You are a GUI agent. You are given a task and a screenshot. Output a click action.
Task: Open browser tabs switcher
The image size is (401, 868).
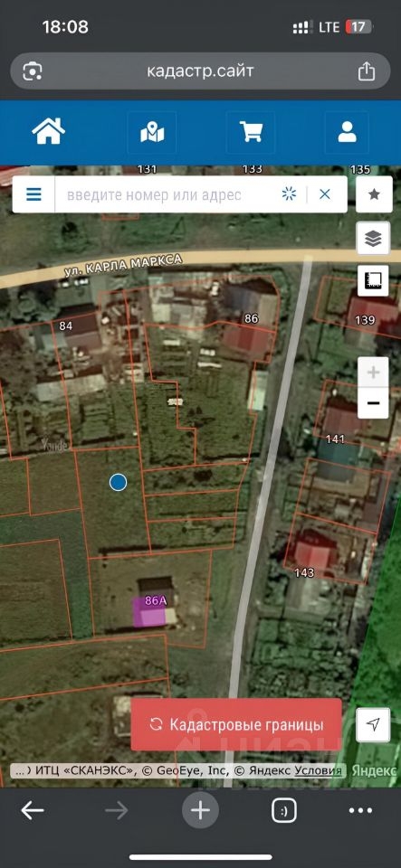[284, 811]
